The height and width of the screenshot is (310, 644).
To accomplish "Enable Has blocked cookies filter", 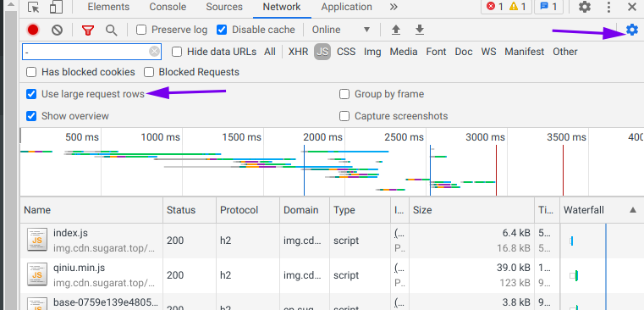I will click(x=31, y=72).
